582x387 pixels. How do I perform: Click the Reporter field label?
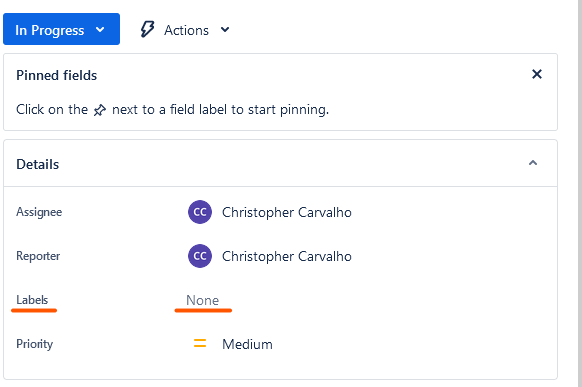(x=38, y=256)
